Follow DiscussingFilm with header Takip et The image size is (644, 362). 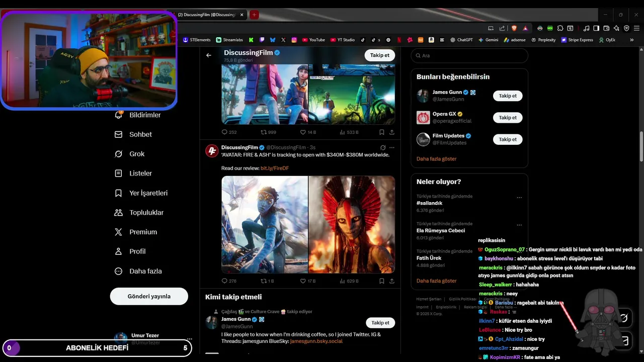(x=380, y=55)
